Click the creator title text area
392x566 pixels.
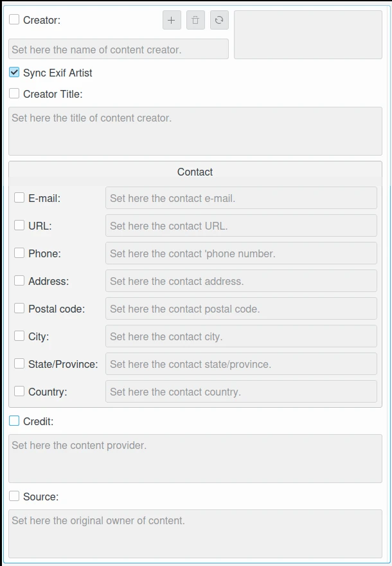[x=195, y=131]
